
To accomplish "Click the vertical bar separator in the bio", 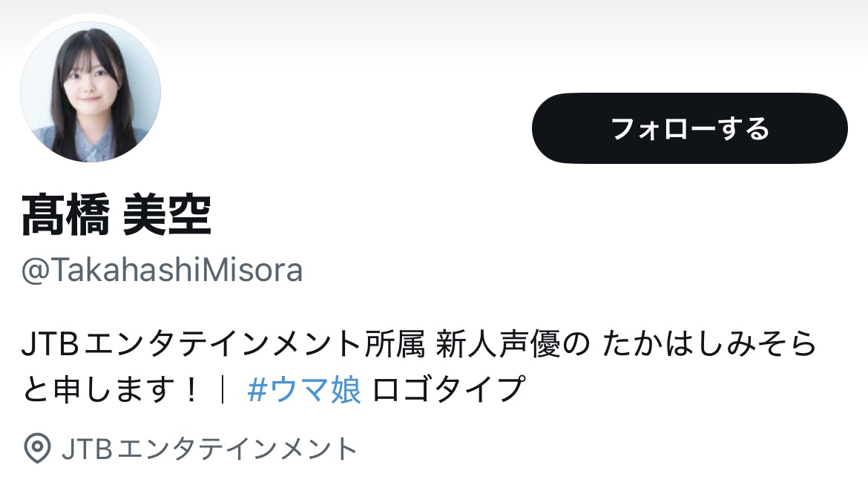I will point(223,389).
